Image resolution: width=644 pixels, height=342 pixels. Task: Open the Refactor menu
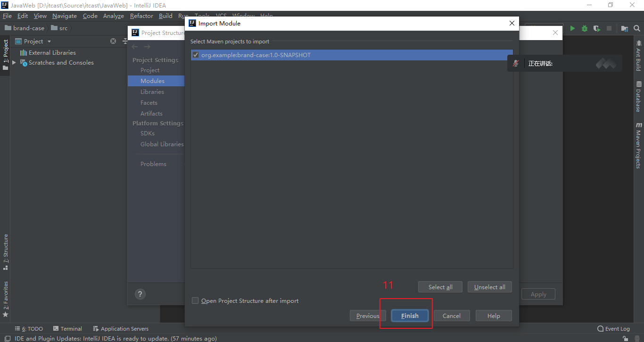pyautogui.click(x=141, y=16)
